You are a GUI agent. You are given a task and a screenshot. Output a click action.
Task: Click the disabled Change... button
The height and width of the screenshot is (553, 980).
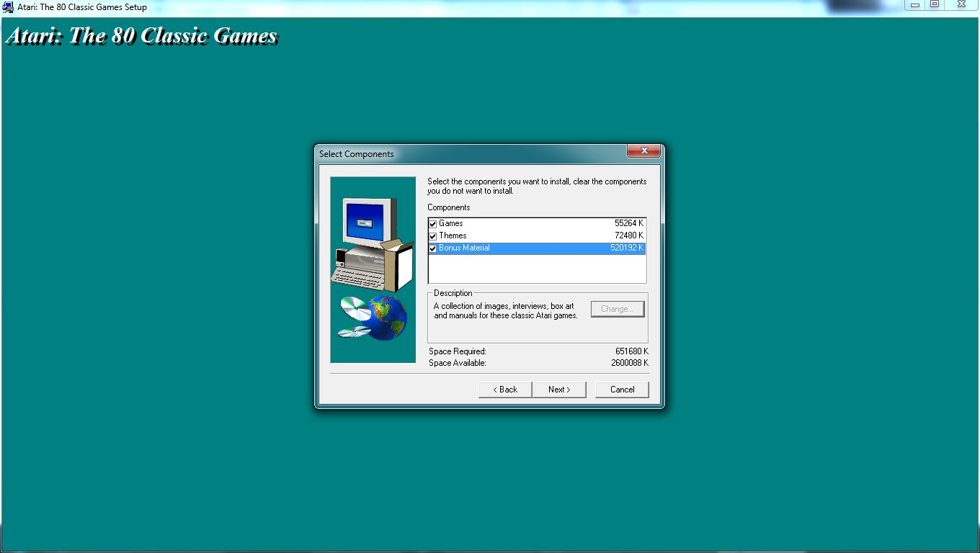[x=618, y=309]
